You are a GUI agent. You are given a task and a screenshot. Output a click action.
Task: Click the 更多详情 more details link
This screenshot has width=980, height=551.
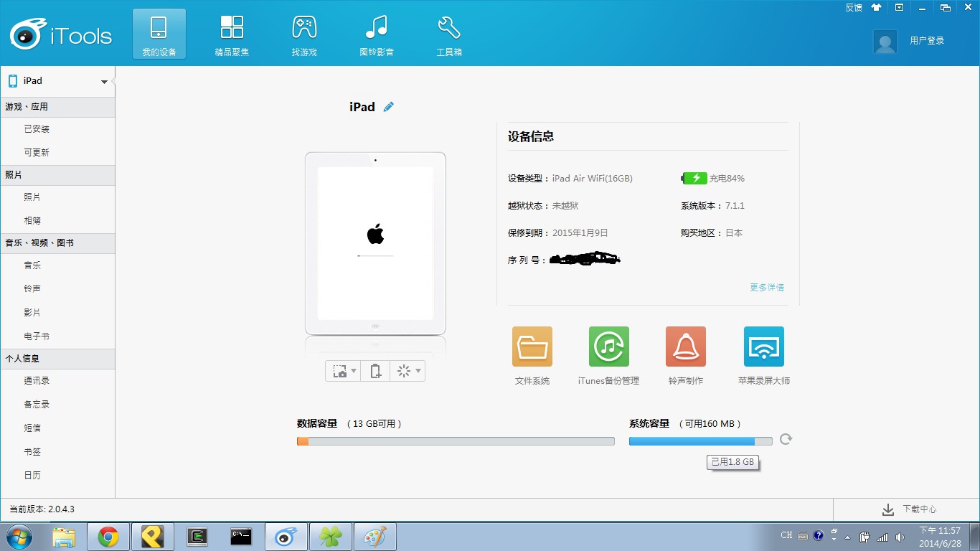coord(766,287)
